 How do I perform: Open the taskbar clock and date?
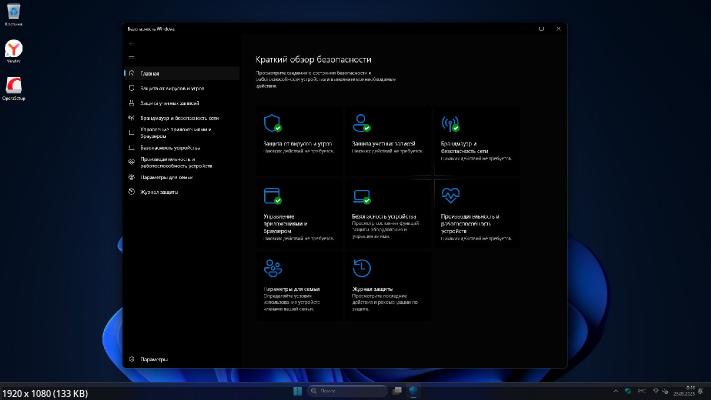[684, 391]
